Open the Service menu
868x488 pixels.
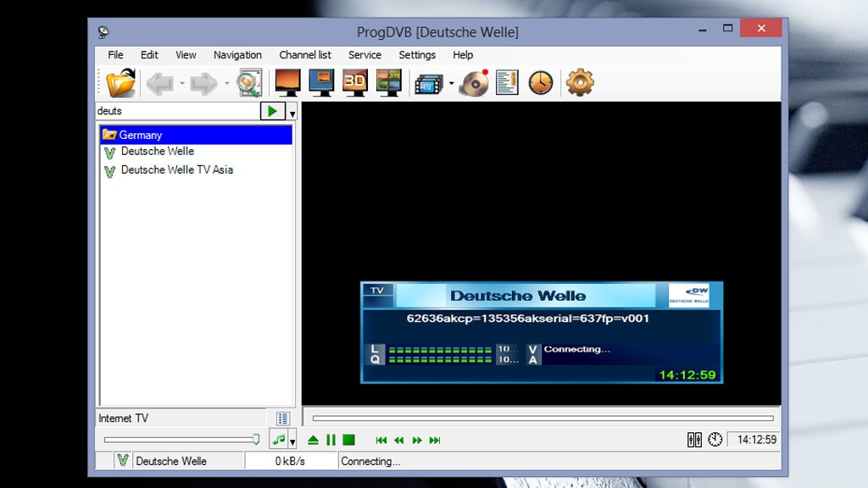click(x=364, y=55)
